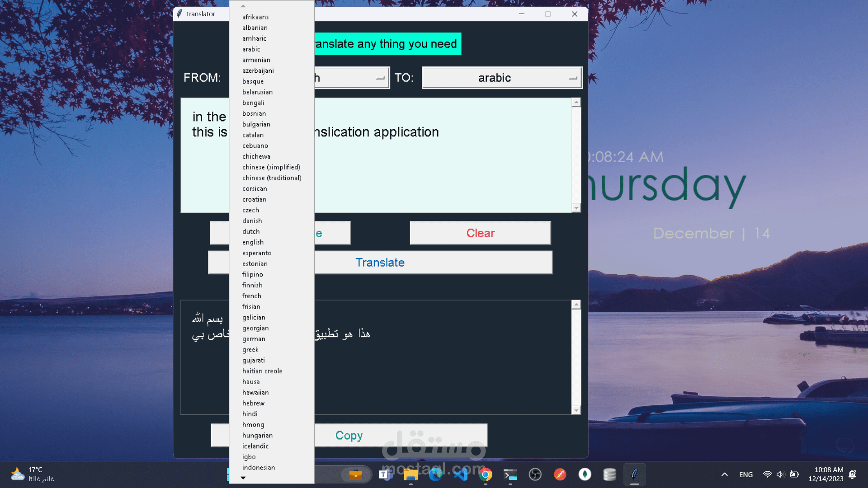Click down arrow of output text scrollbar
The width and height of the screenshot is (868, 488).
pos(576,410)
